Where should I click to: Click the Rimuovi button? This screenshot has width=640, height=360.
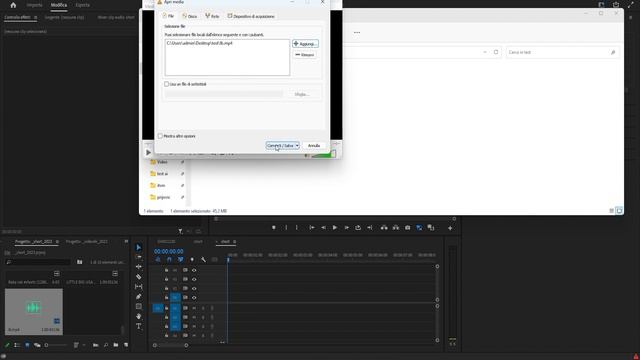[x=304, y=55]
